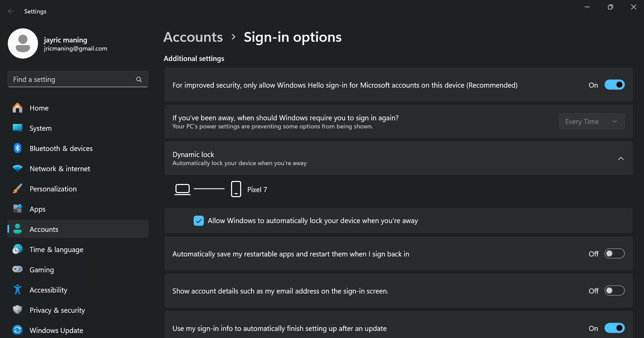Click the Windows Update sync icon

coord(18,330)
